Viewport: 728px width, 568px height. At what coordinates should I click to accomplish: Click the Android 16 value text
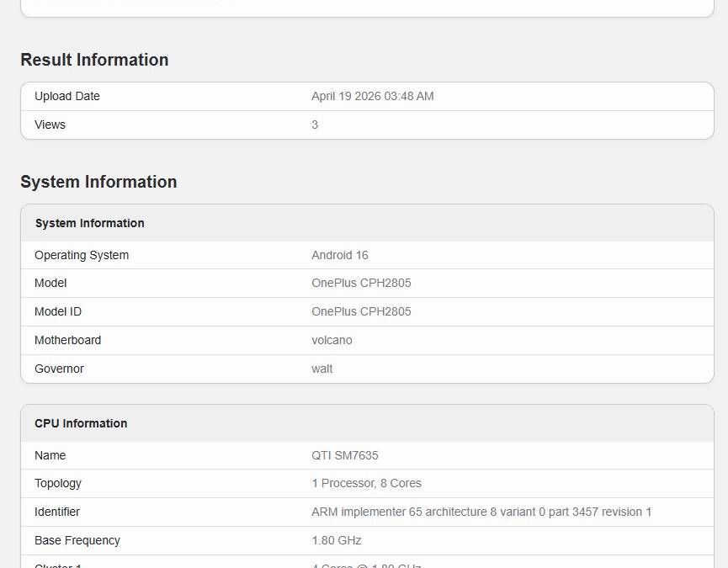pos(340,255)
